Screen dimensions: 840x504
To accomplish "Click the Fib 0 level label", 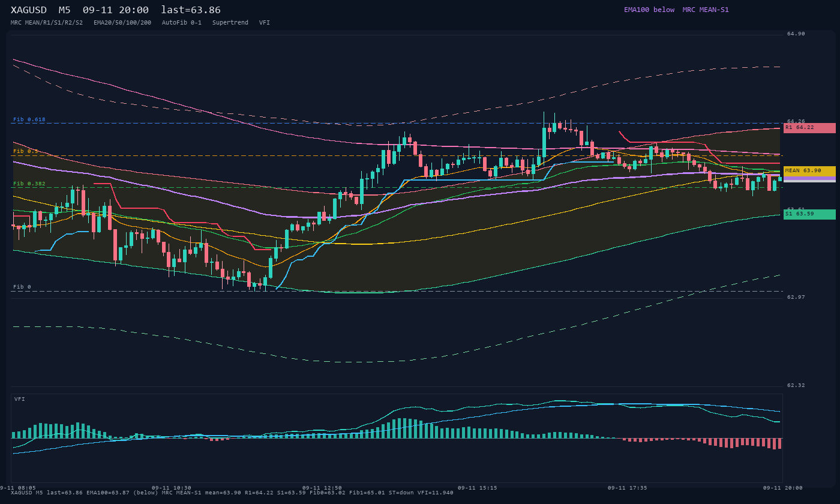I will point(22,287).
